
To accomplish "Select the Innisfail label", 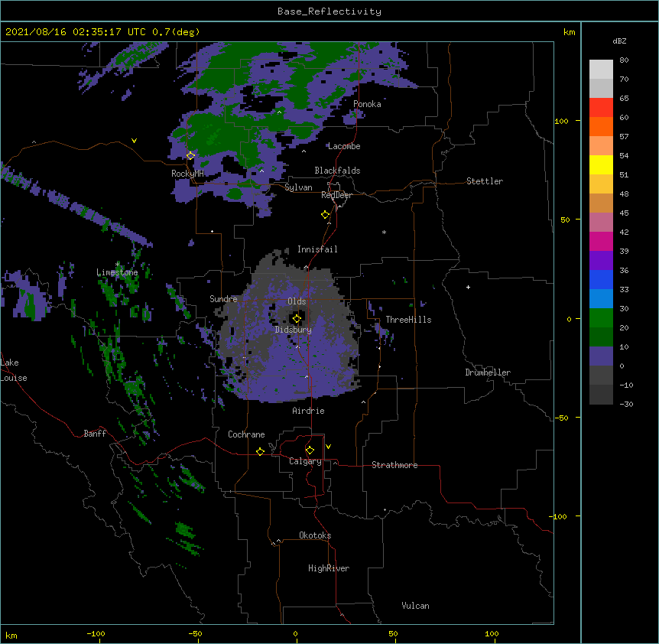I will 317,249.
